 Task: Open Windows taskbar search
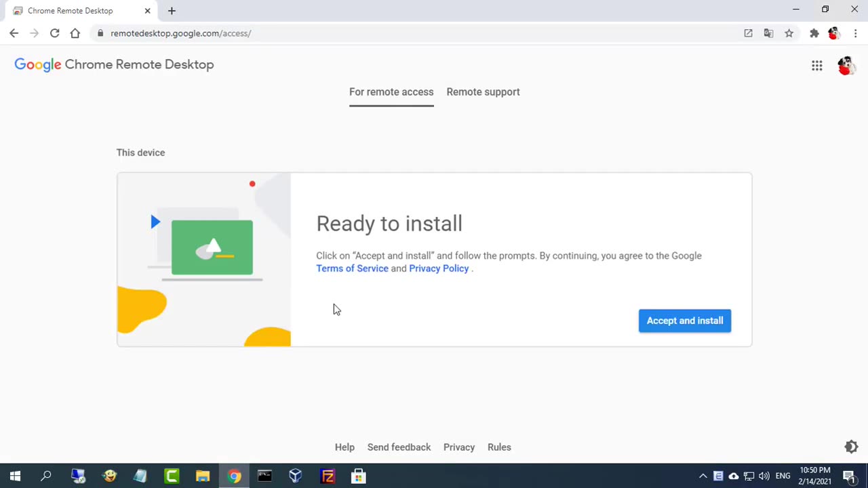[46, 476]
